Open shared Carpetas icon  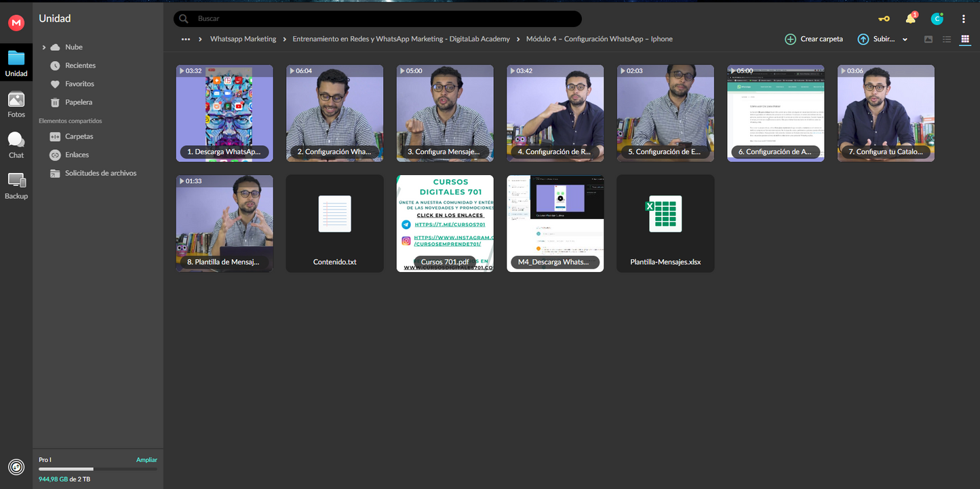click(x=55, y=137)
